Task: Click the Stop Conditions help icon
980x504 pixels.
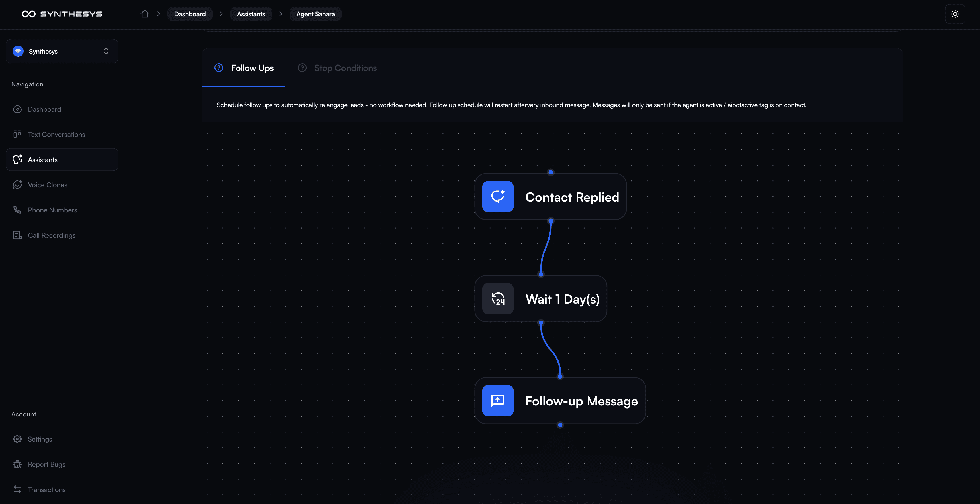Action: 302,68
